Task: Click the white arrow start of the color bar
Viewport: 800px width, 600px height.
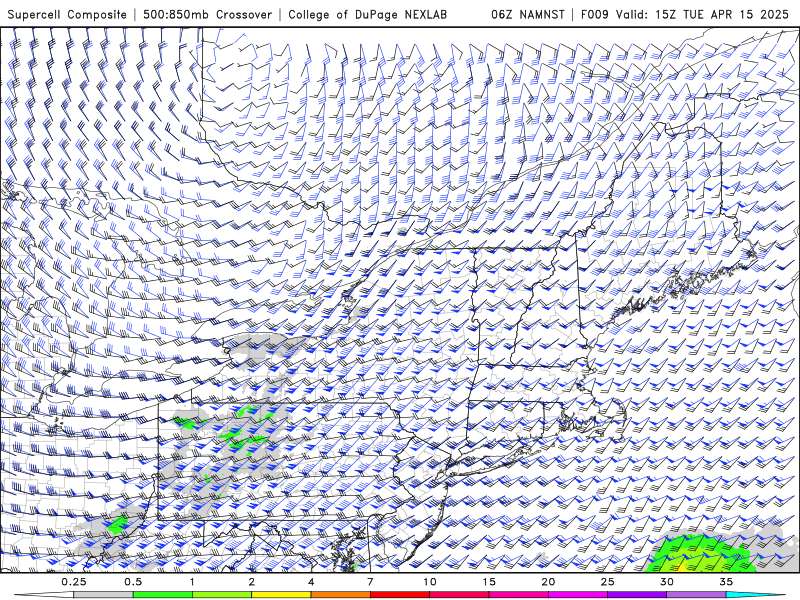Action: click(44, 595)
